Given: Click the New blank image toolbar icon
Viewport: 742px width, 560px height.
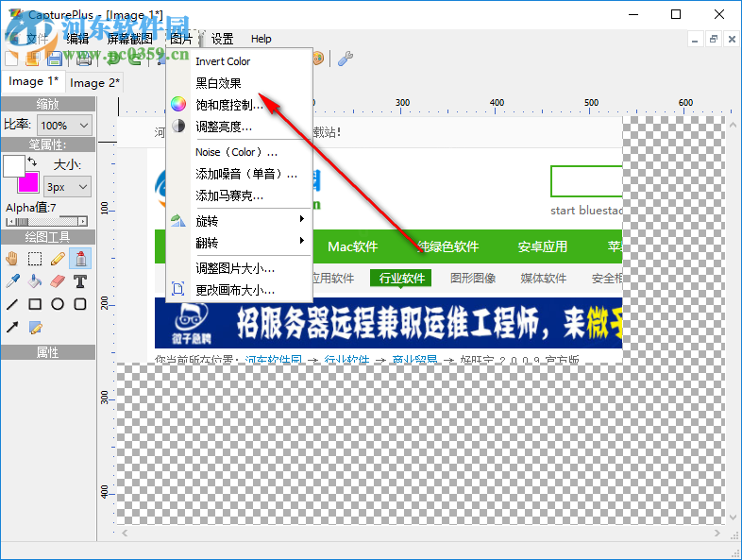Looking at the screenshot, I should coord(11,59).
